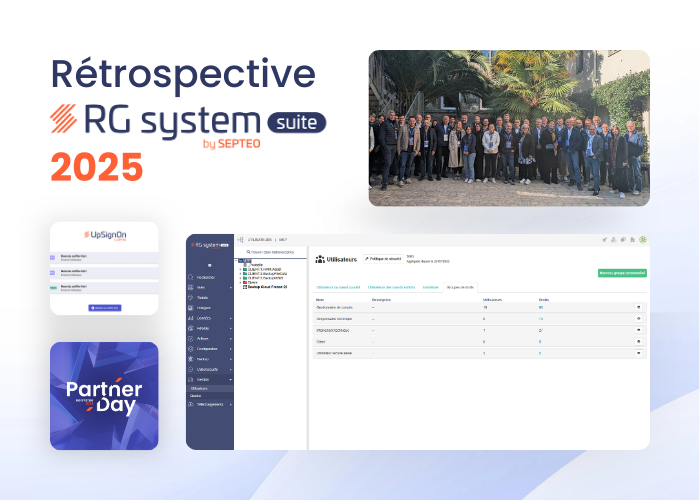The height and width of the screenshot is (500, 700).
Task: Open the Téléchargements sidebar entry
Action: [x=210, y=404]
